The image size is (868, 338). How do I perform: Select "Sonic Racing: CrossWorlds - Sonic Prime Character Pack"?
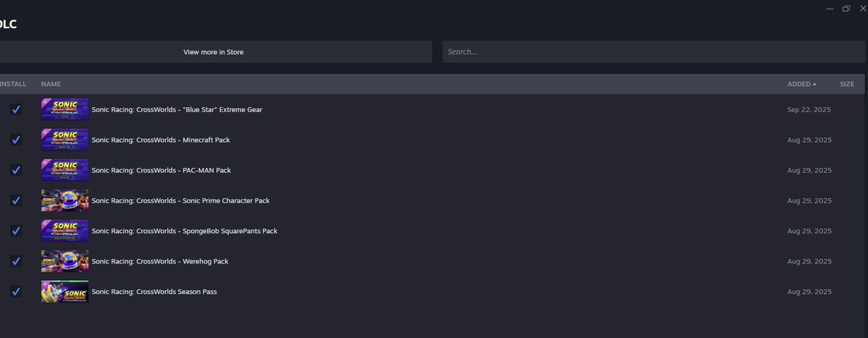tap(180, 200)
